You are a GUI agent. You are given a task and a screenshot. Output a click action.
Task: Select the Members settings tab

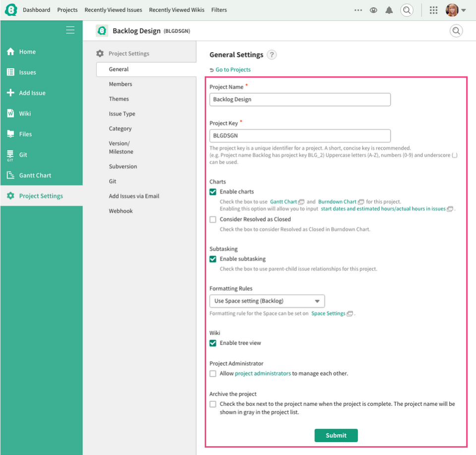(x=120, y=84)
